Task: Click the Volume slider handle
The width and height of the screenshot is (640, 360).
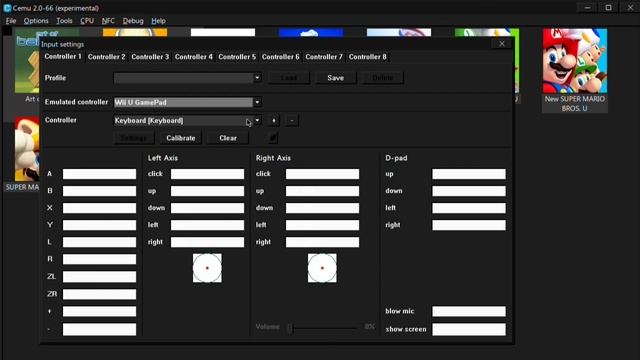Action: [x=290, y=328]
